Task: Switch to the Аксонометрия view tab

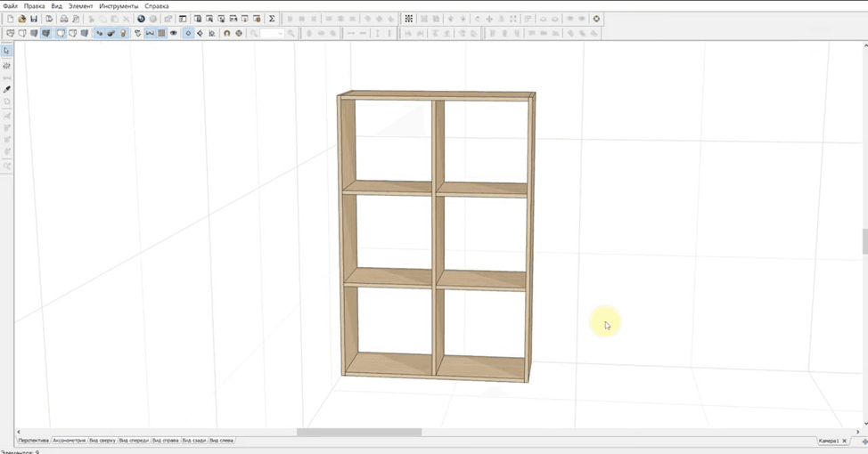Action: click(70, 441)
